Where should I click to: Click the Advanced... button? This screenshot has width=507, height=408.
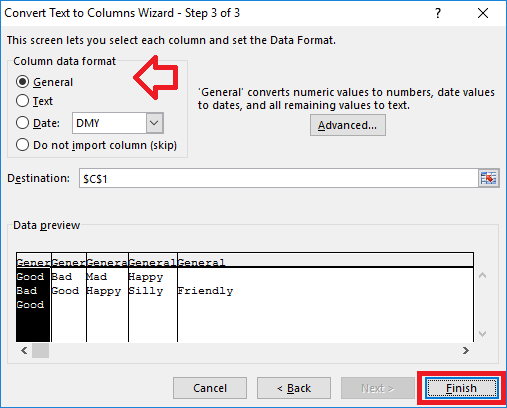[x=348, y=125]
